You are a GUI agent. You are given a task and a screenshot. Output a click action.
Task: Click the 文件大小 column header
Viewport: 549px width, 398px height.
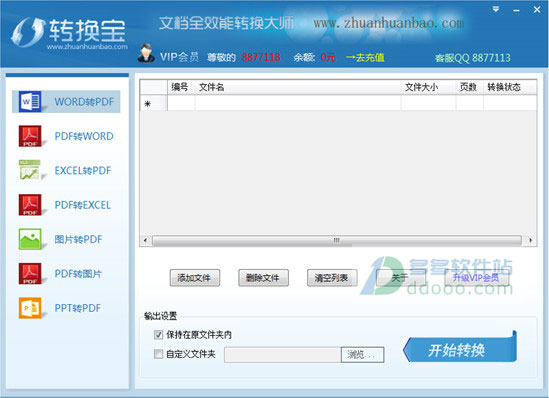click(x=429, y=87)
